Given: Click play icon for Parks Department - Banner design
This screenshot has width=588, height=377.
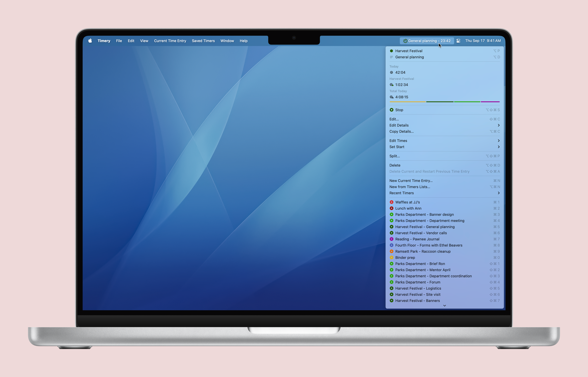Looking at the screenshot, I should 391,215.
